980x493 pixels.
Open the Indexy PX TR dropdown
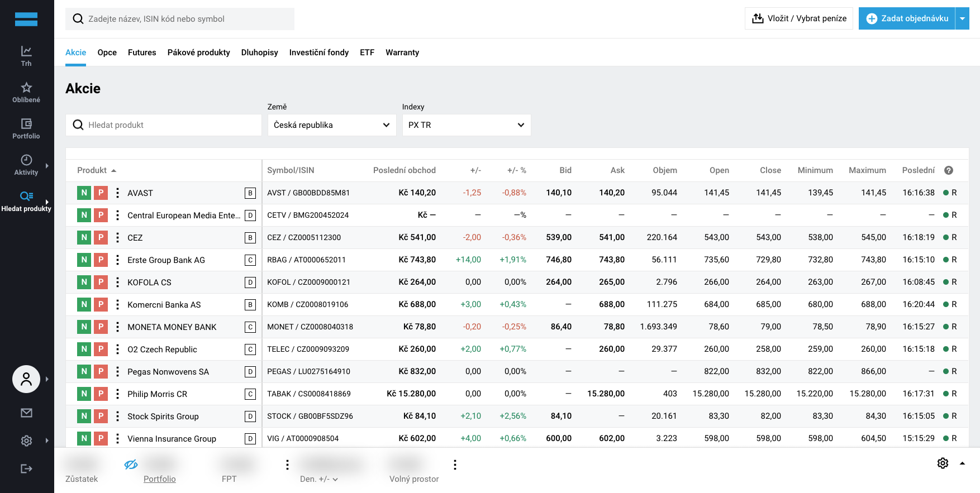pos(467,125)
